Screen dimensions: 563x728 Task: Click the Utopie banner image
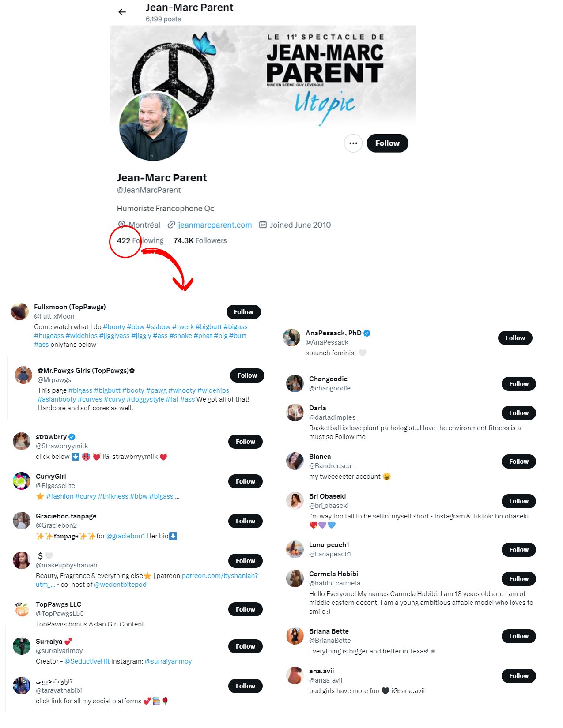tap(263, 75)
